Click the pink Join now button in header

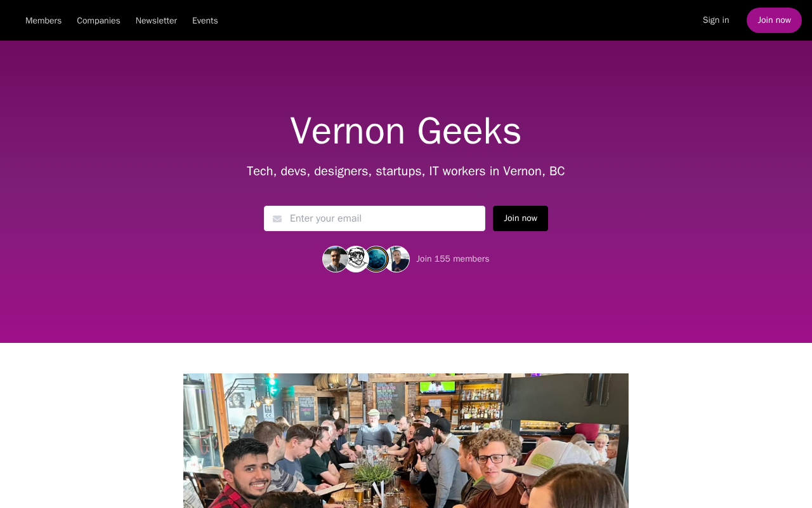pos(774,20)
